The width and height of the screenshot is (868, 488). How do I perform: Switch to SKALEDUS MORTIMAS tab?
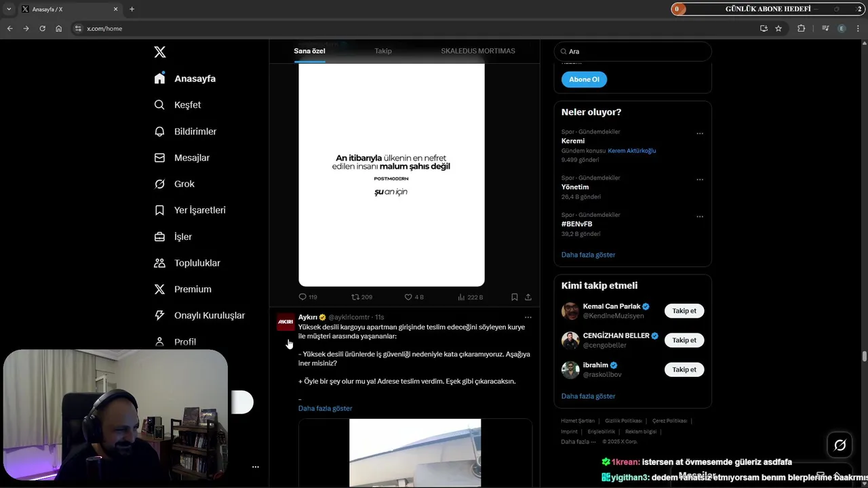(x=478, y=51)
